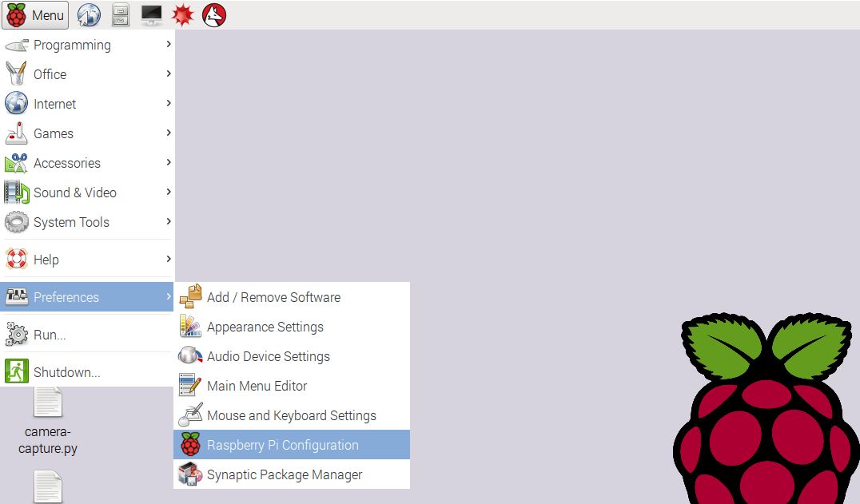Open the Wolfram language taskbar icon
This screenshot has width=860, height=504.
pyautogui.click(x=213, y=14)
